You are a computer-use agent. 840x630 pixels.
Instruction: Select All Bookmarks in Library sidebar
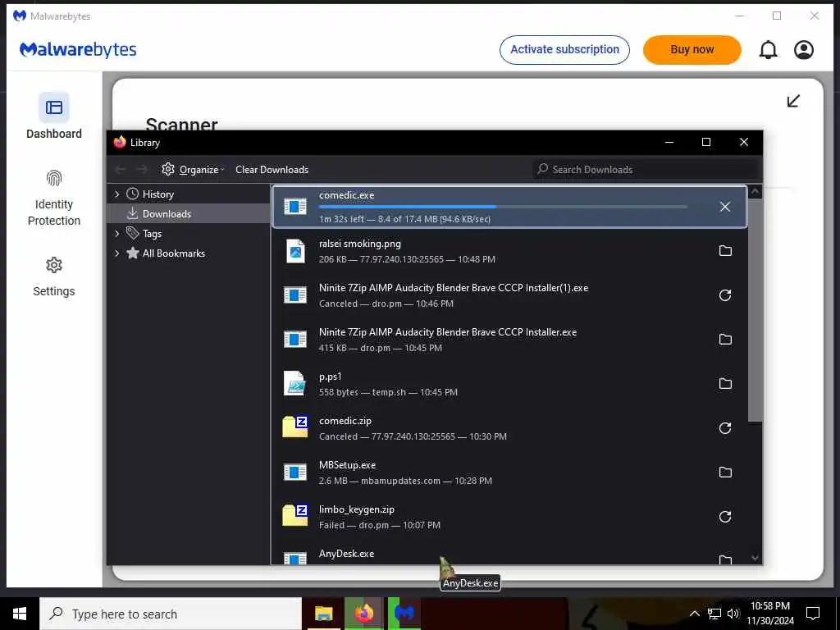pyautogui.click(x=174, y=253)
